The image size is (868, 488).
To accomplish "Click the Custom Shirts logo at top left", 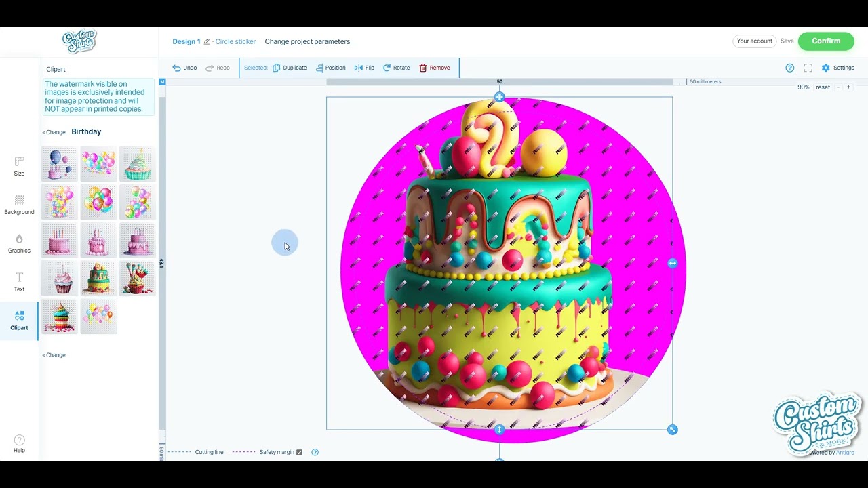I will 79,42.
